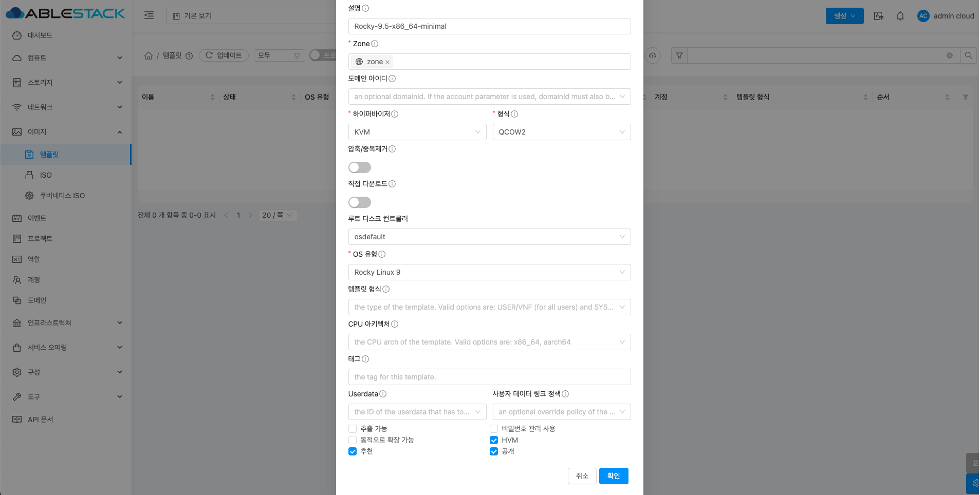Show info tooltip for 형식
This screenshot has width=980, height=495.
point(514,114)
